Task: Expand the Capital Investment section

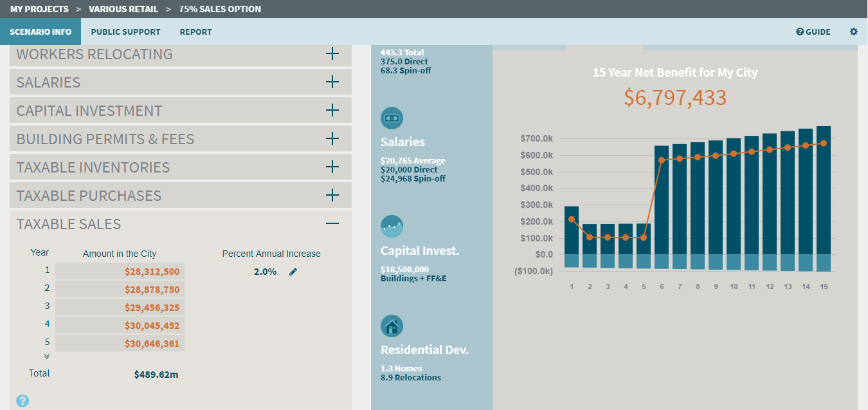Action: [x=332, y=111]
